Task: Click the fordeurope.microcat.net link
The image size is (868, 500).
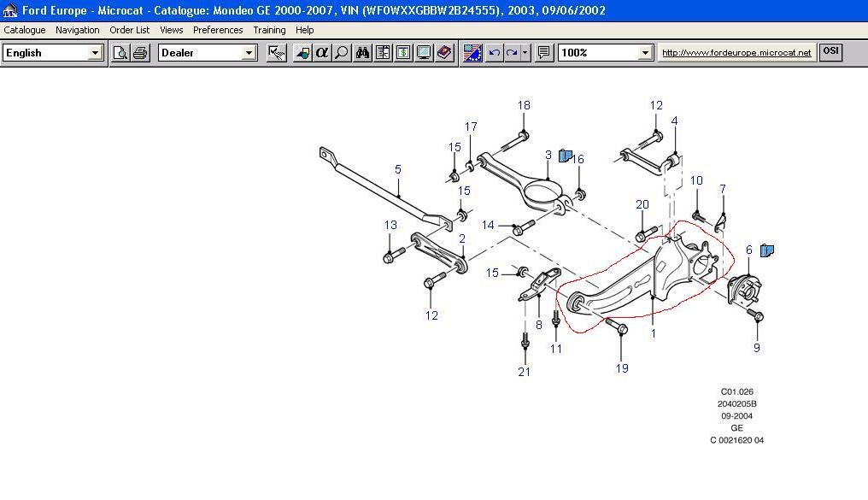Action: tap(736, 53)
